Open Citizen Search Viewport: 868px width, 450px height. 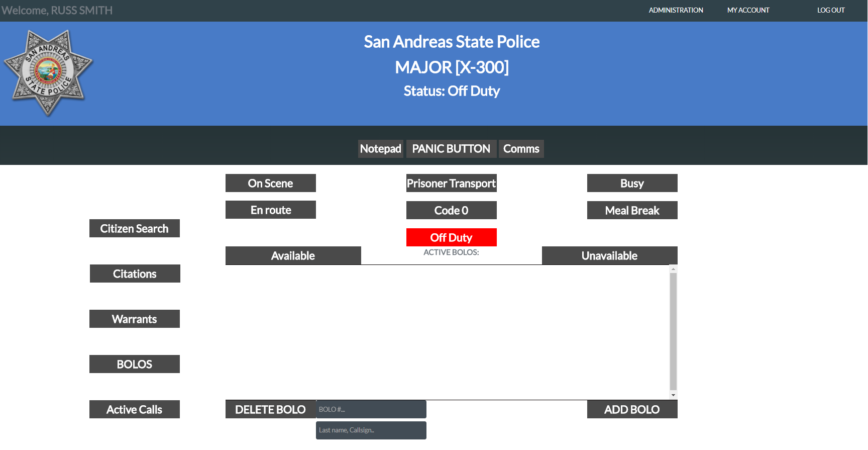coord(135,228)
